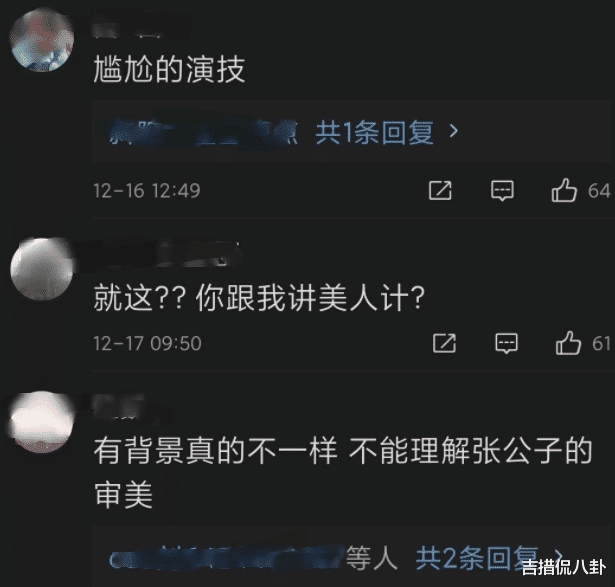Reply to the 就这?? 美人计 comment
This screenshot has height=587, width=615.
point(506,343)
